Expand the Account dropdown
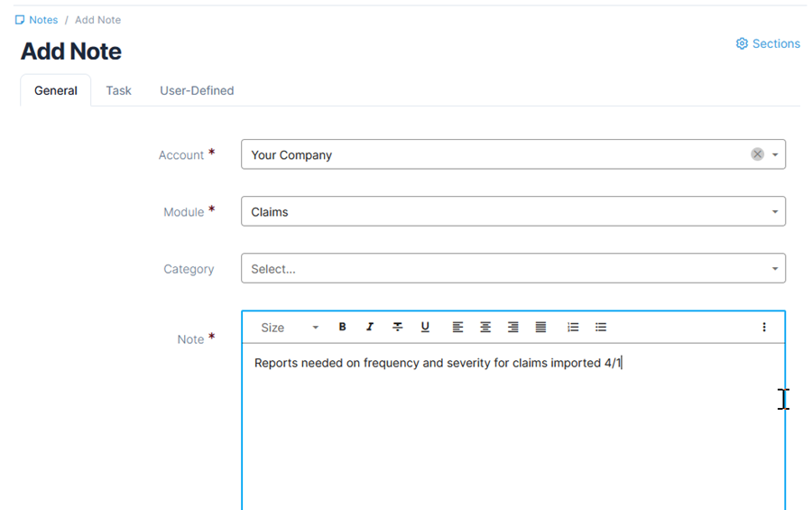This screenshot has width=812, height=510. pyautogui.click(x=775, y=154)
